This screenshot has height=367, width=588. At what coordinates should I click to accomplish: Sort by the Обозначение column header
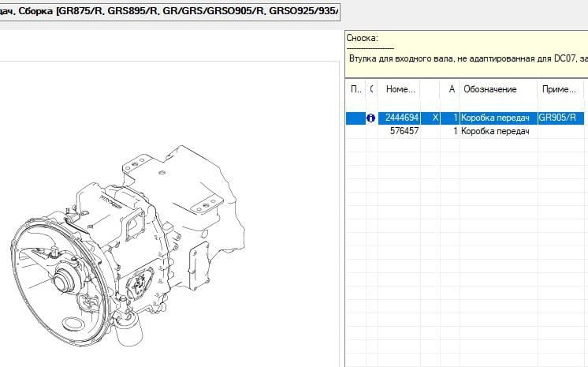[489, 89]
